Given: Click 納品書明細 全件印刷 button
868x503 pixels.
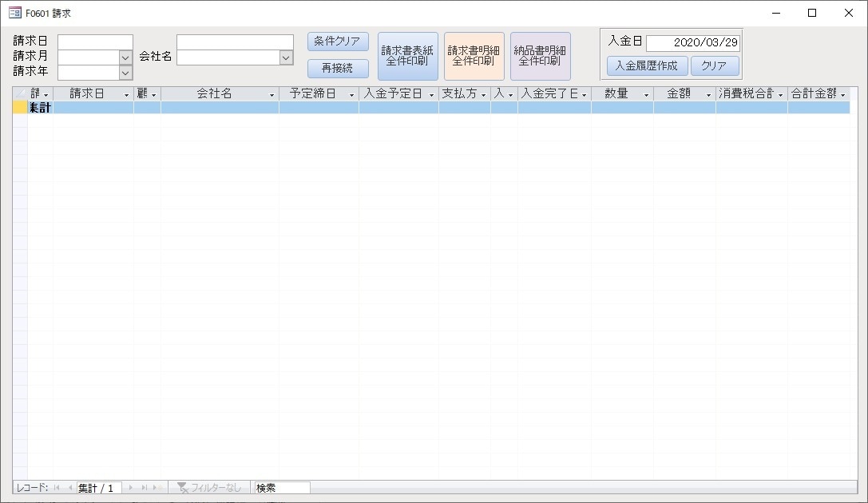Looking at the screenshot, I should click(541, 56).
